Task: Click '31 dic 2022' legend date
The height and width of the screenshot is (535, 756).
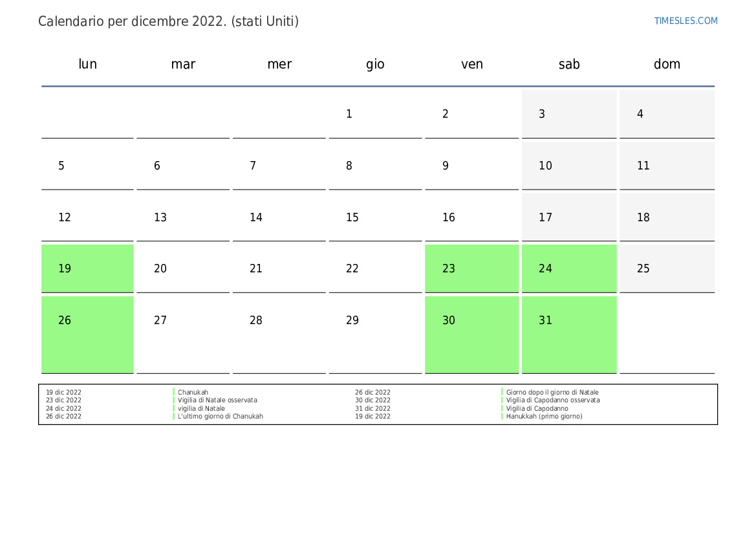Action: [x=373, y=408]
